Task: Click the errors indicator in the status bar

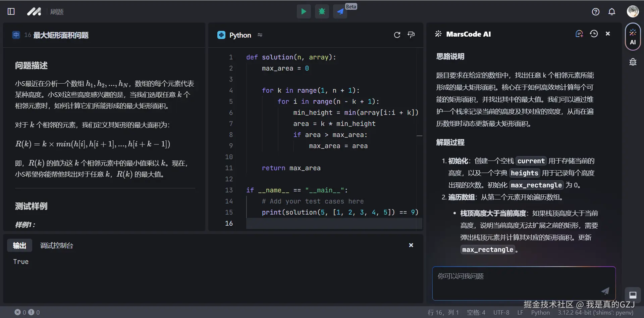Action: pyautogui.click(x=20, y=312)
